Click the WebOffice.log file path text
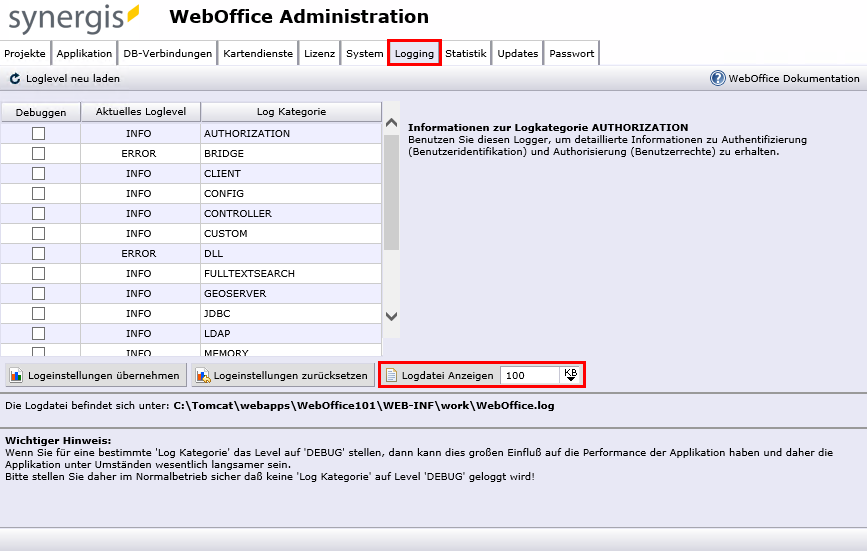Image resolution: width=867 pixels, height=551 pixels. [x=364, y=405]
